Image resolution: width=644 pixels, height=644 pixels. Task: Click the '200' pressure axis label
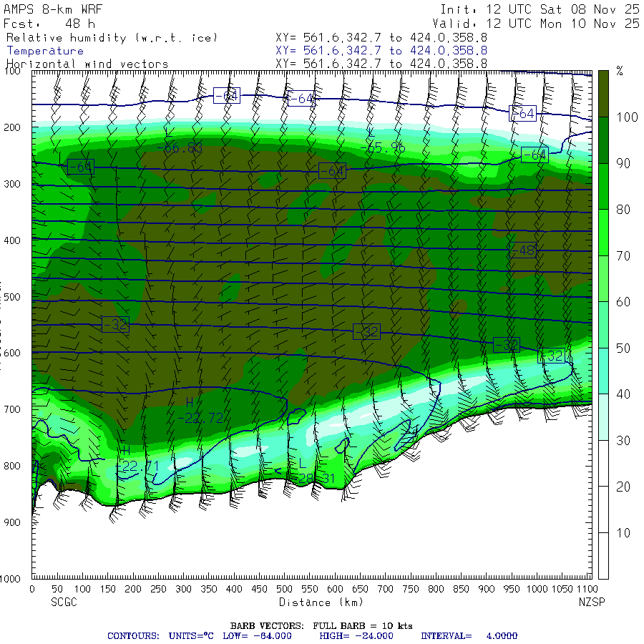pos(12,127)
